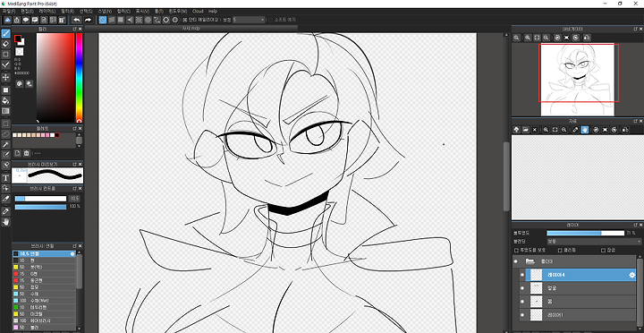The width and height of the screenshot is (644, 333).
Task: Open gear settings on 레이어4 layer
Action: click(632, 275)
